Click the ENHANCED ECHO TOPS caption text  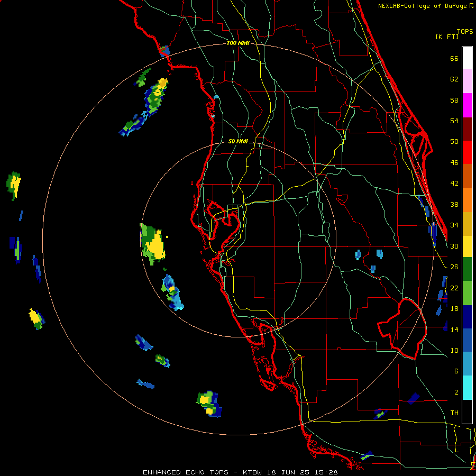coord(186,472)
